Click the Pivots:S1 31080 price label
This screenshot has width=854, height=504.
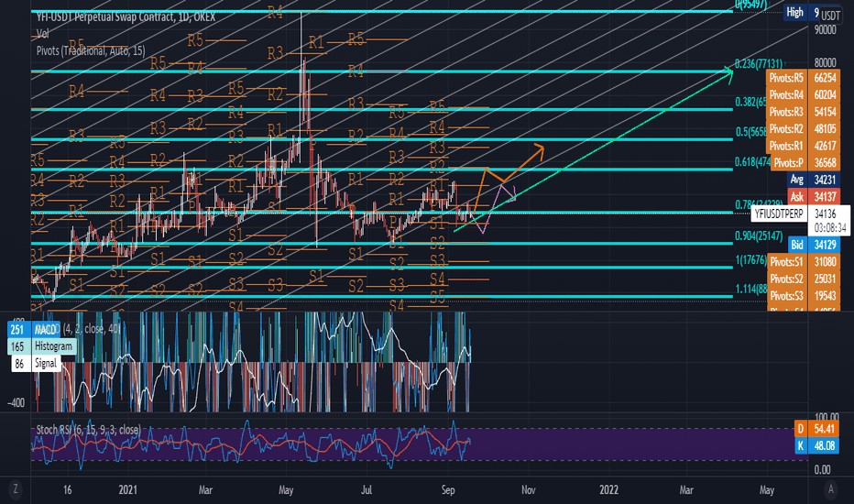[x=804, y=261]
